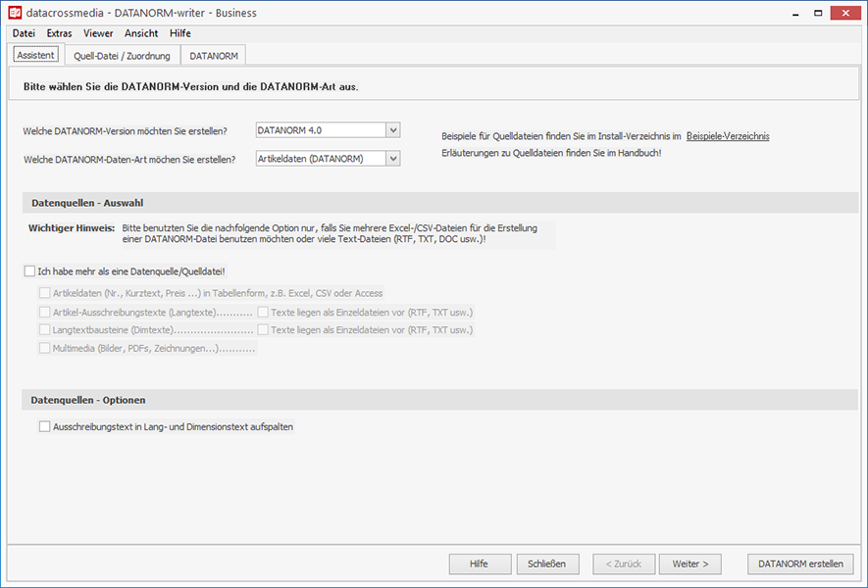This screenshot has width=868, height=588.
Task: Open the Ansicht menu
Action: pyautogui.click(x=141, y=33)
